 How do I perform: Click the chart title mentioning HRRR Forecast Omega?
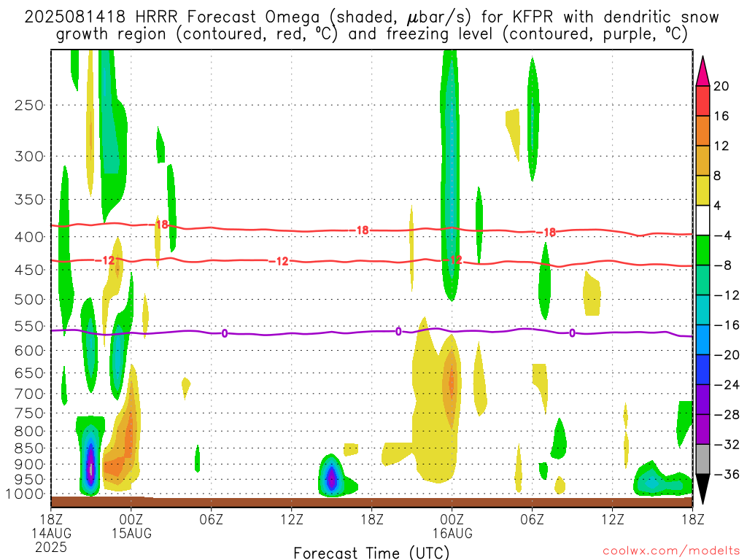click(371, 17)
